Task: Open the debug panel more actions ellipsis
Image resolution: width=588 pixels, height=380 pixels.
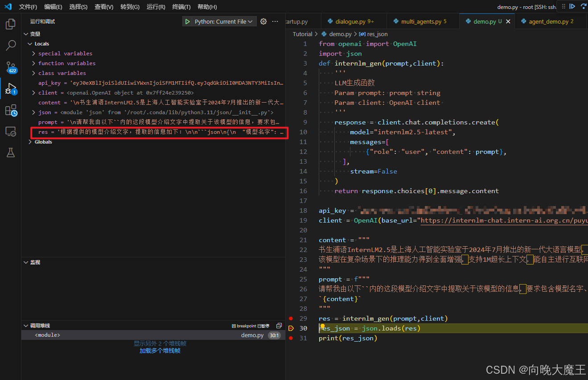Action: [275, 21]
